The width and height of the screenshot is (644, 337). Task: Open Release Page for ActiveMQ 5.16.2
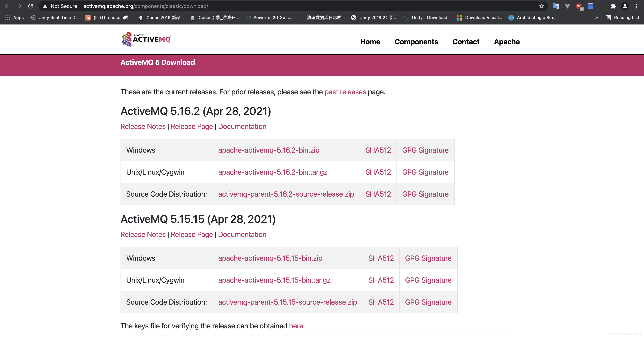click(192, 126)
